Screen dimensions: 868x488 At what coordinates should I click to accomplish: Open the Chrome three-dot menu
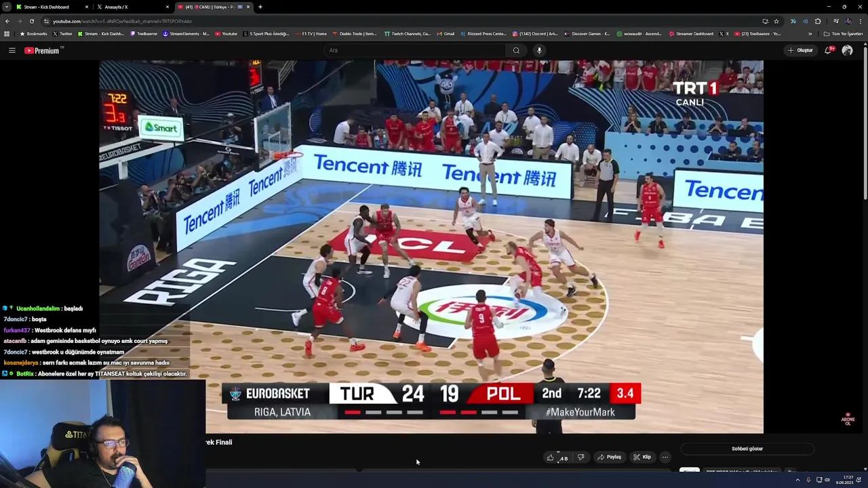tap(860, 21)
